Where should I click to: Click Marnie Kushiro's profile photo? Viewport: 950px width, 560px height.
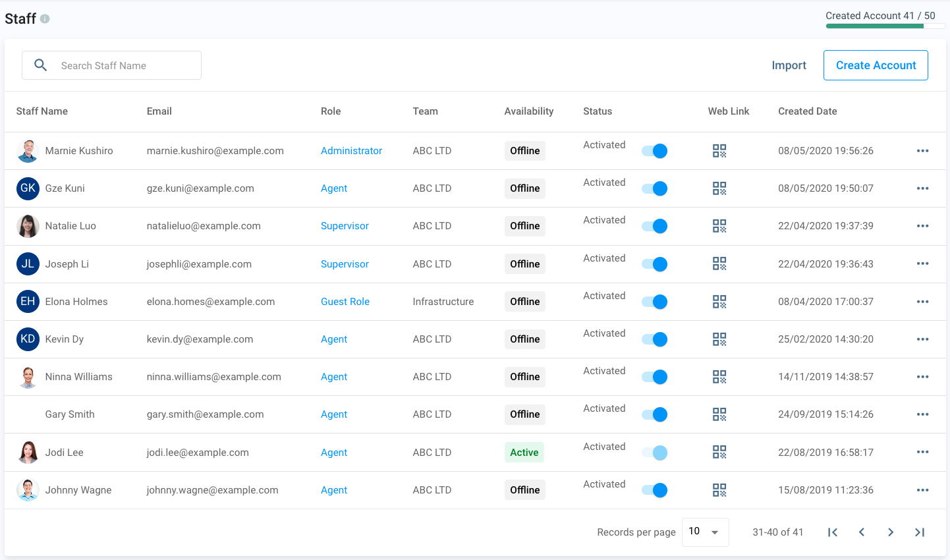pyautogui.click(x=28, y=151)
